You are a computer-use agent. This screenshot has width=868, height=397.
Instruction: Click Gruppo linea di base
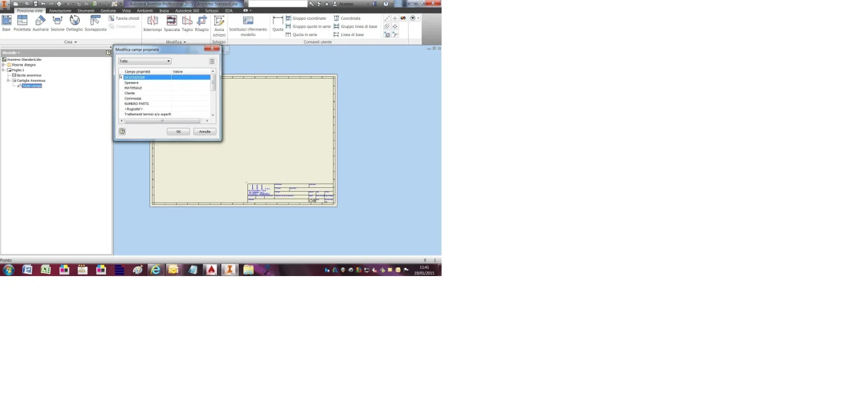355,27
